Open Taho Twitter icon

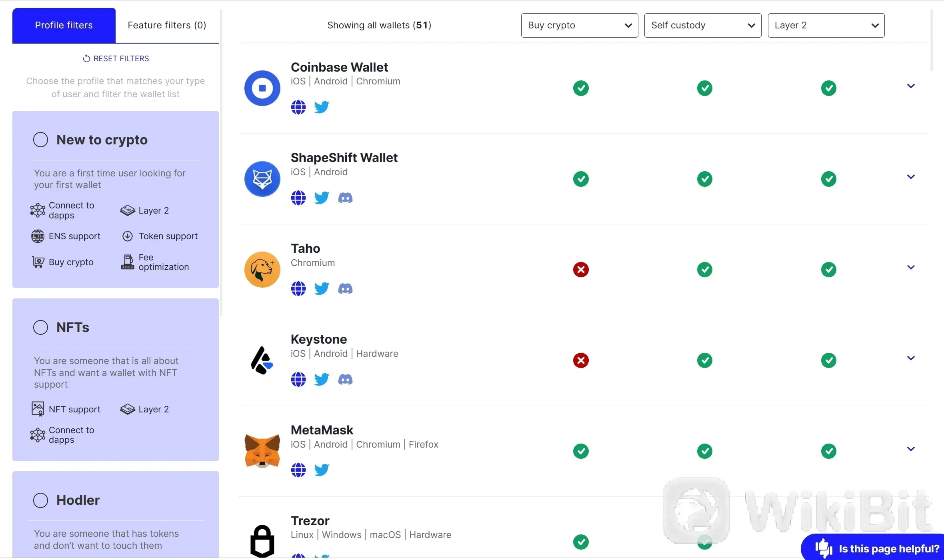point(322,289)
